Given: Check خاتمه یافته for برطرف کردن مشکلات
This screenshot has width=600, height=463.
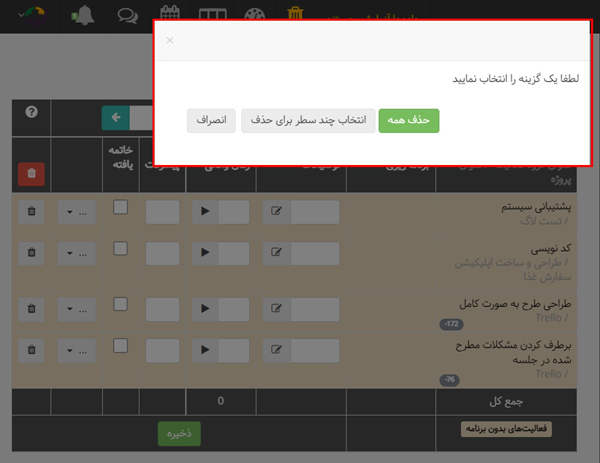Looking at the screenshot, I should click(x=121, y=346).
